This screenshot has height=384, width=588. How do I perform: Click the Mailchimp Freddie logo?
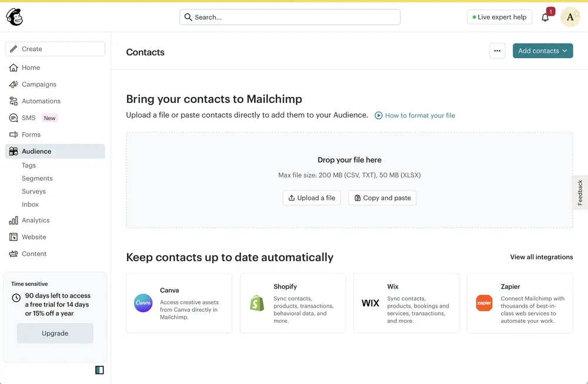pos(15,17)
